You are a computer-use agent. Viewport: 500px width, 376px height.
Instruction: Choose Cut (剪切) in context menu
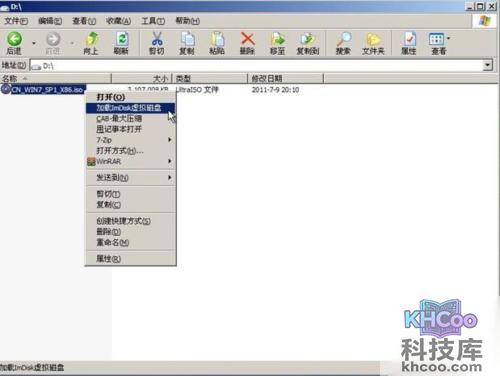coord(130,194)
